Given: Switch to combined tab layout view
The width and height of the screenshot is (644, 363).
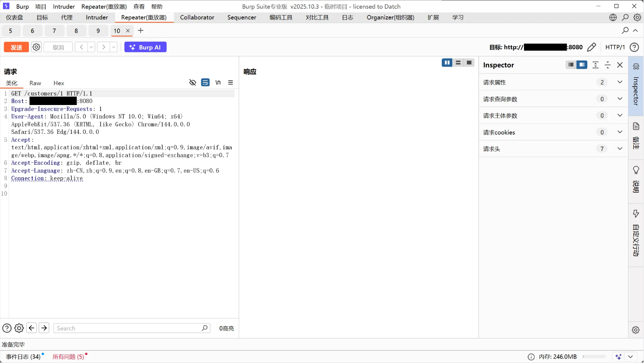Looking at the screenshot, I should coord(469,63).
